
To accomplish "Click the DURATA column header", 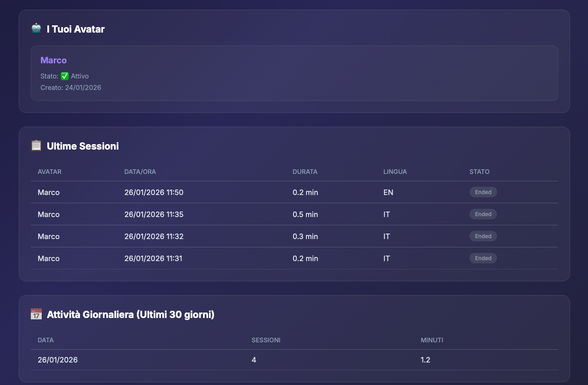I will 305,172.
